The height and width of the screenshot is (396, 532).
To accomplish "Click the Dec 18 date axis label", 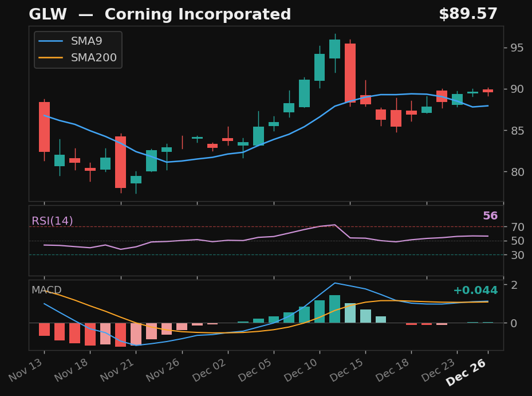I will click(393, 370).
